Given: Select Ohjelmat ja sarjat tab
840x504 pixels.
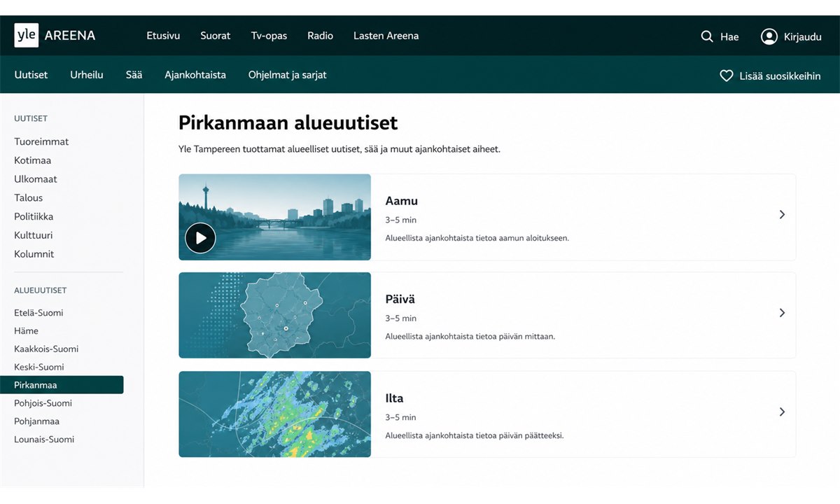Looking at the screenshot, I should tap(287, 75).
